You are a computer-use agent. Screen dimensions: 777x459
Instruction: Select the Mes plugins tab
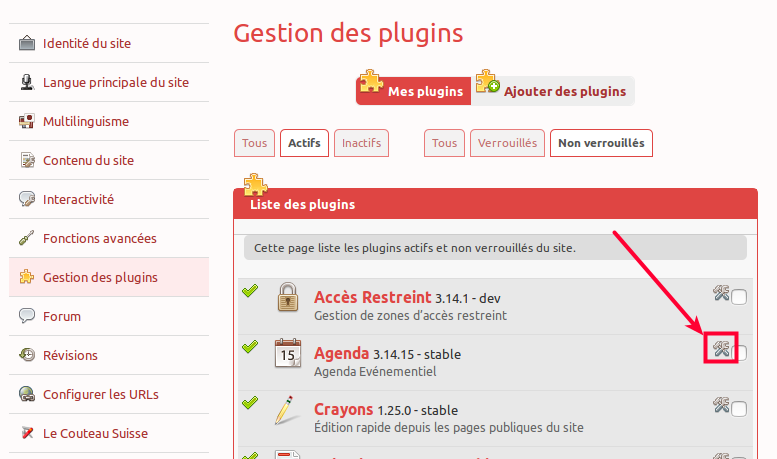click(x=413, y=91)
